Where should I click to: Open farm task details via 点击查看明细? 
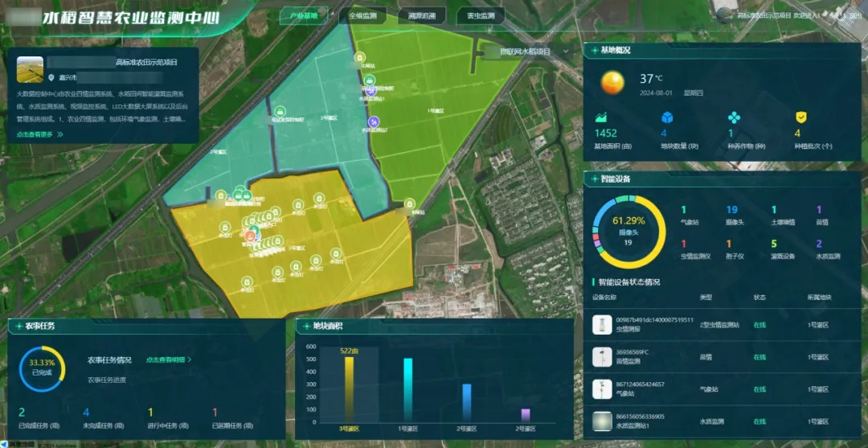169,360
